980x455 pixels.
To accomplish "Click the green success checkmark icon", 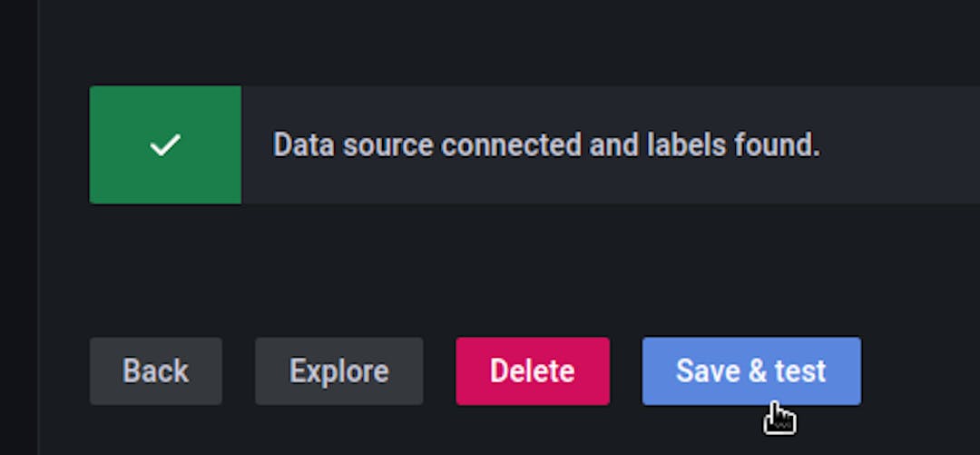I will [165, 145].
